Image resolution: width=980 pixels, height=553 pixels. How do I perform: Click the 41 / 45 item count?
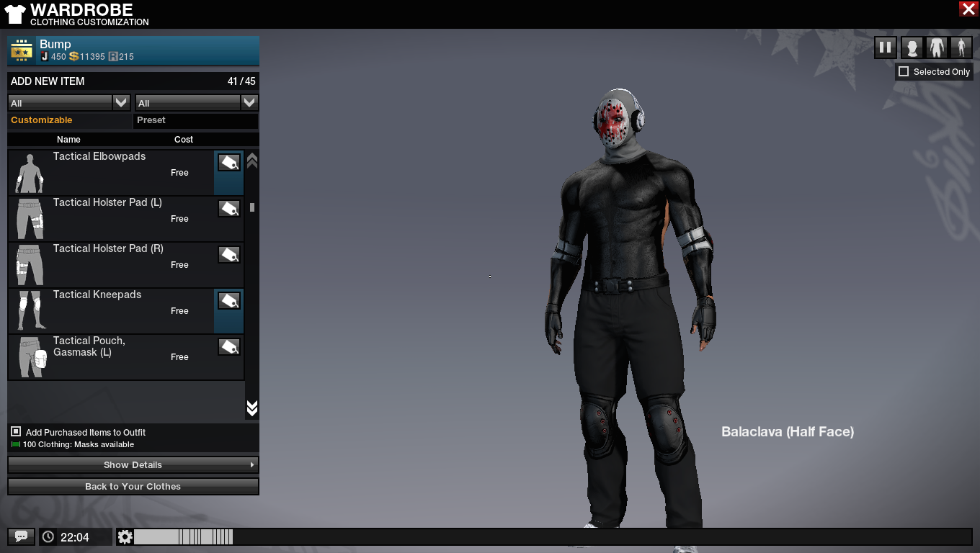click(241, 81)
